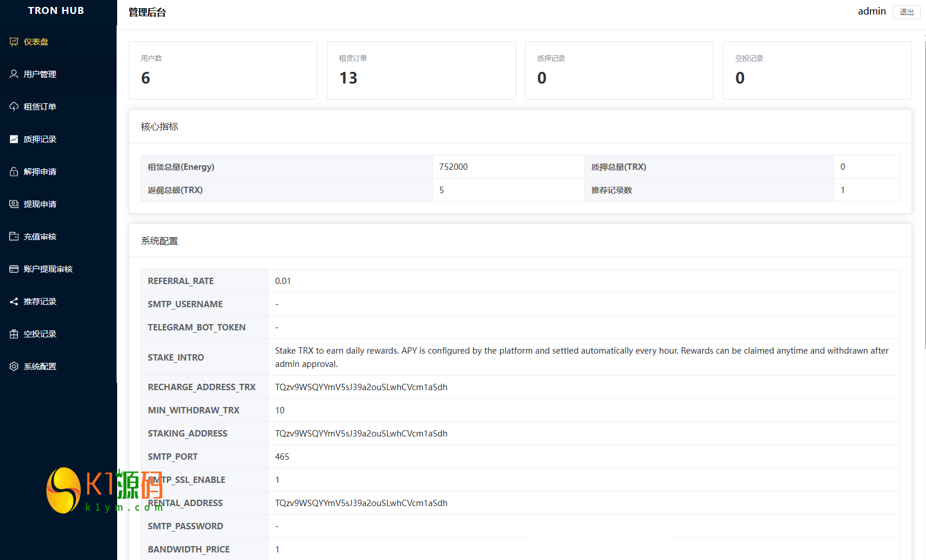This screenshot has height=560, width=926.
Task: Click the 空投记录 stats card
Action: [x=818, y=70]
